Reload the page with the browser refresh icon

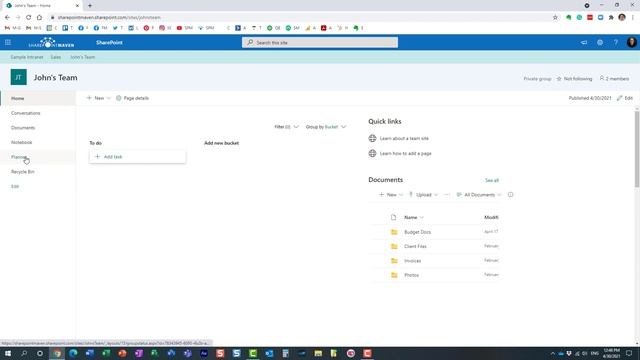(x=29, y=17)
